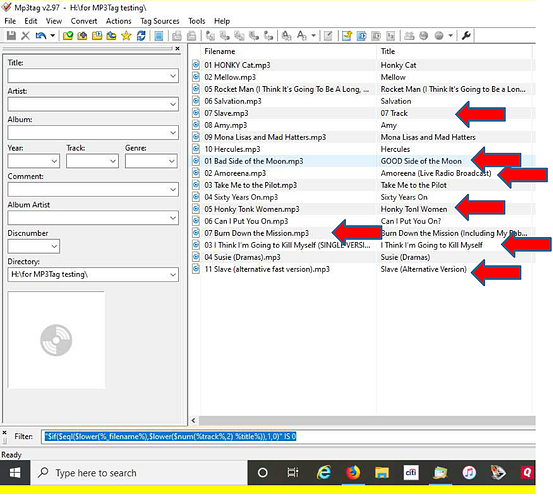Click the Refresh blue arrows toolbar icon

[x=141, y=36]
